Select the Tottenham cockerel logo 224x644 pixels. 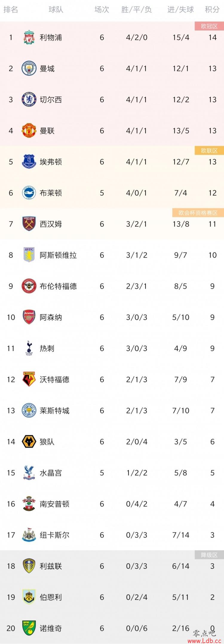pos(29,348)
